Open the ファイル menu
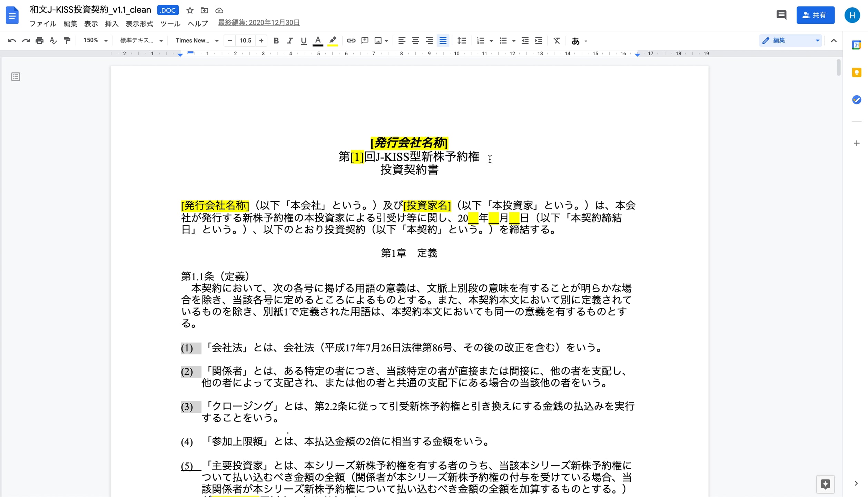Viewport: 868px width, 497px height. [x=43, y=23]
